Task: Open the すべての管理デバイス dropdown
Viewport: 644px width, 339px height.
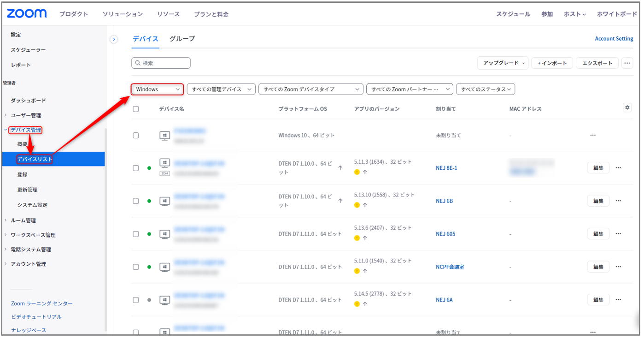Action: 221,89
